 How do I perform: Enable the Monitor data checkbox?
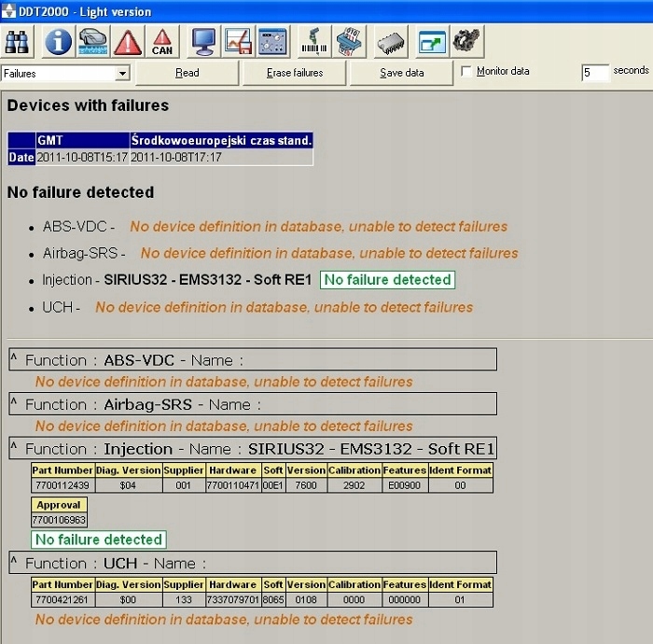point(466,71)
